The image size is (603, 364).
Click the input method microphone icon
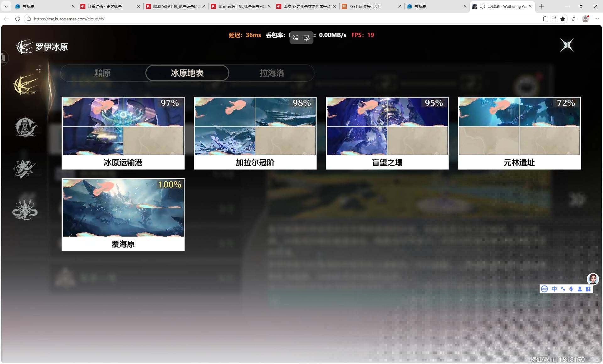(571, 289)
